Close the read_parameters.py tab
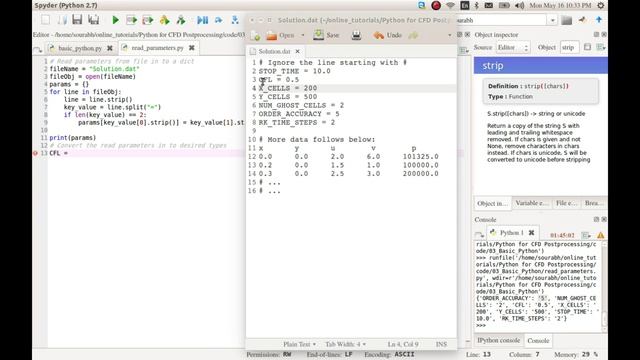640x360 pixels. point(191,48)
